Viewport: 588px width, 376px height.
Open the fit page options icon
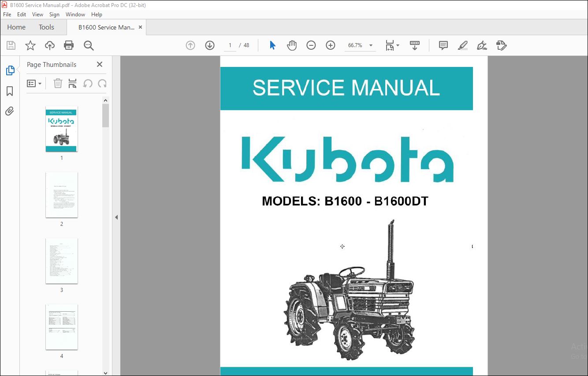[390, 45]
